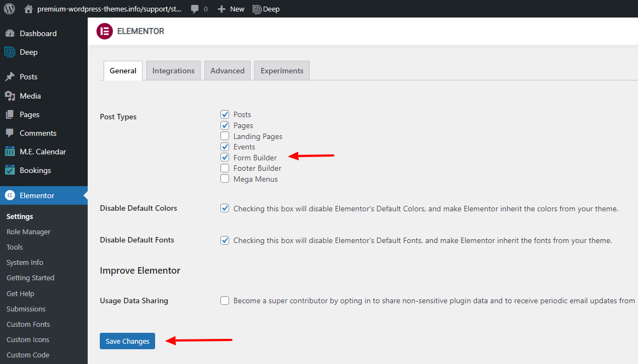Toggle the Events checkbox

[x=225, y=146]
